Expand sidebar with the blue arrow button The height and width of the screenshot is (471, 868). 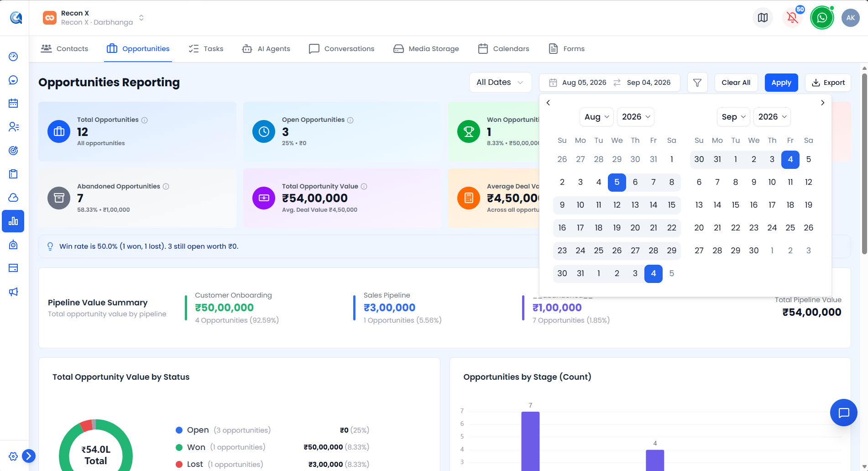[x=29, y=456]
